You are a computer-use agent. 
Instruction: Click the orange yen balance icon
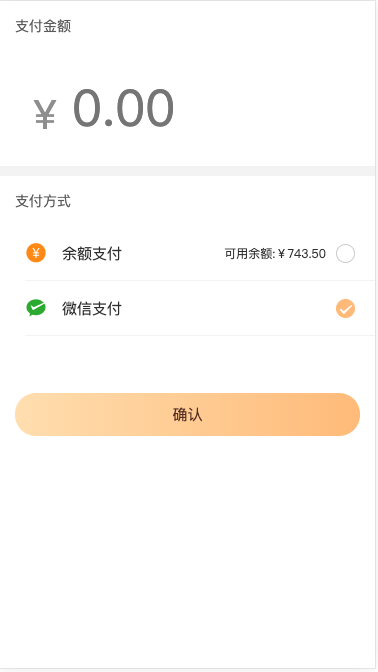point(36,253)
